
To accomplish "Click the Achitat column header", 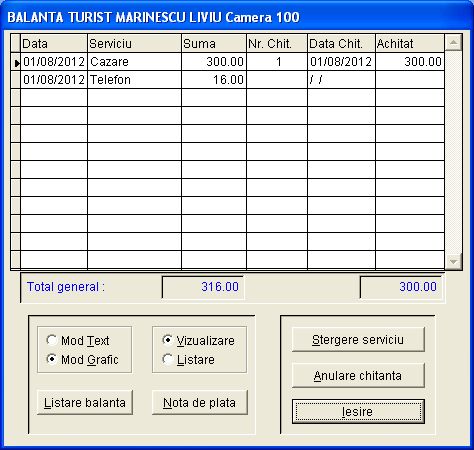I will click(x=410, y=44).
